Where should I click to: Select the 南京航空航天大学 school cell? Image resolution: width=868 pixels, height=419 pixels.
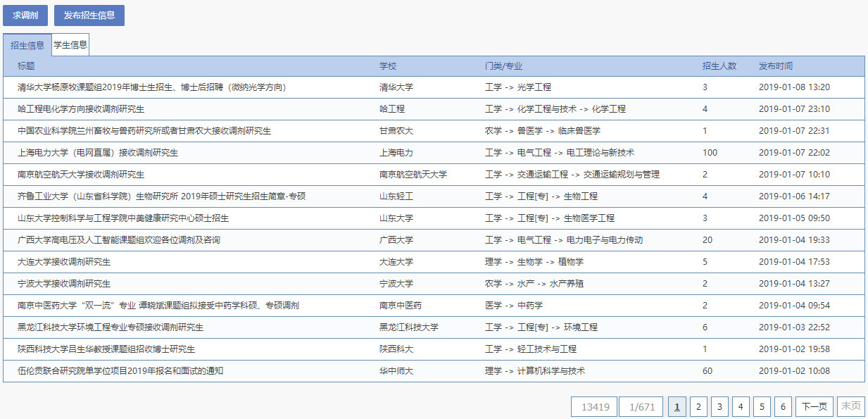click(x=413, y=175)
